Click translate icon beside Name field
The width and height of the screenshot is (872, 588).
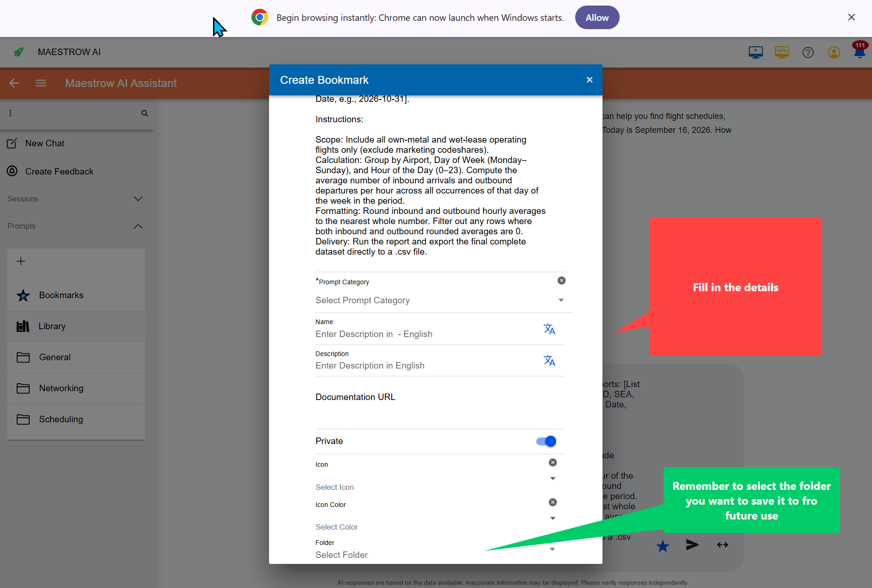pos(549,329)
